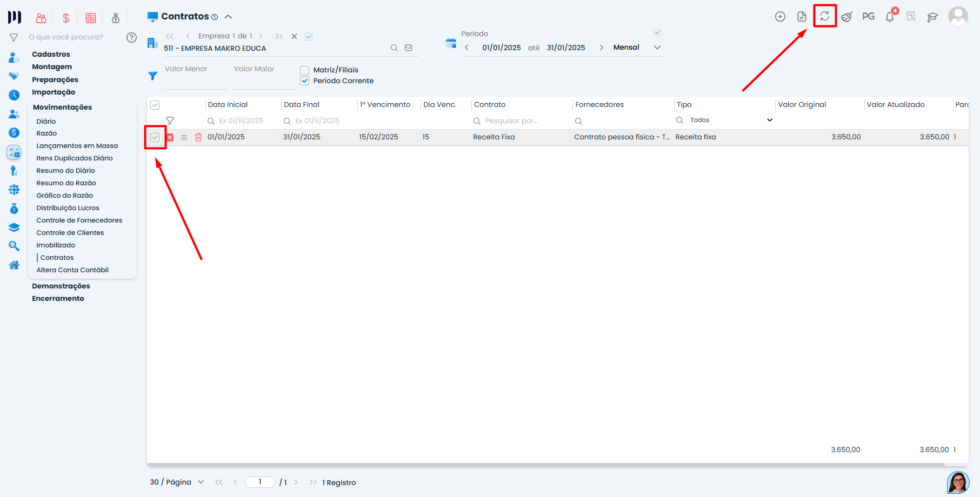The height and width of the screenshot is (497, 980).
Task: Open row menu hamburger icon for Receita Fixa
Action: [x=184, y=137]
